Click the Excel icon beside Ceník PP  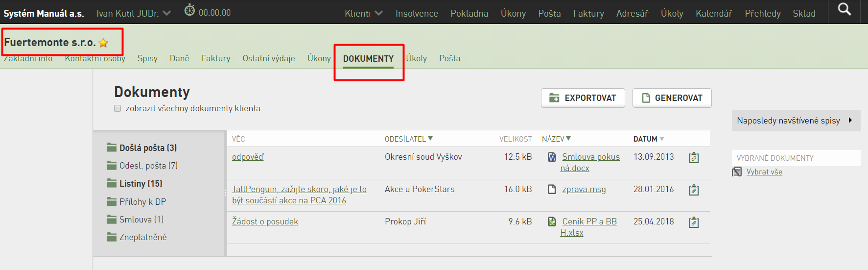tap(552, 221)
